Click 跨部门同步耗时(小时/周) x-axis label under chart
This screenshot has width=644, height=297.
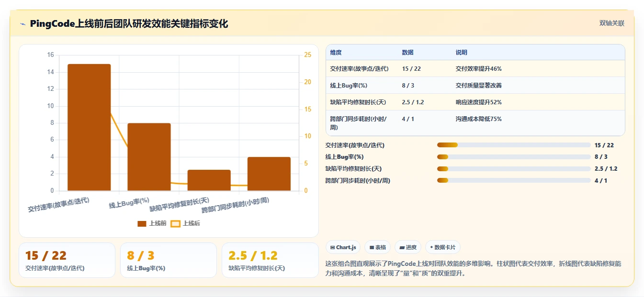[x=235, y=205]
